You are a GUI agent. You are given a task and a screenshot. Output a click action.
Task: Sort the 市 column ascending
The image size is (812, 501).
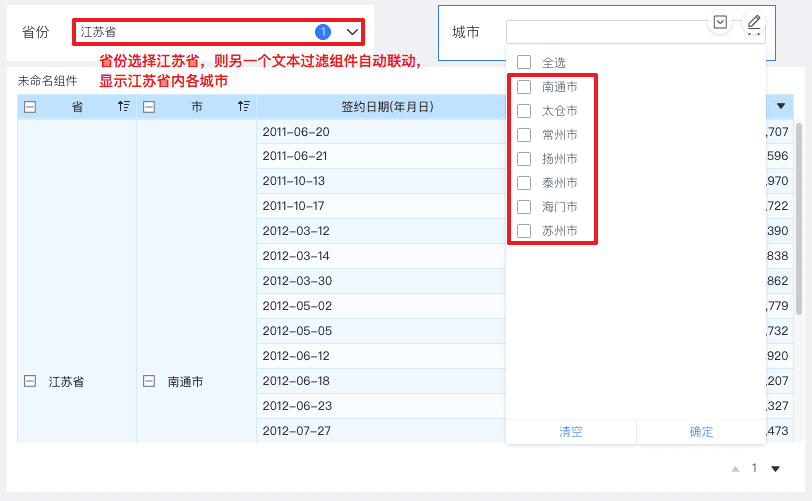click(x=244, y=107)
